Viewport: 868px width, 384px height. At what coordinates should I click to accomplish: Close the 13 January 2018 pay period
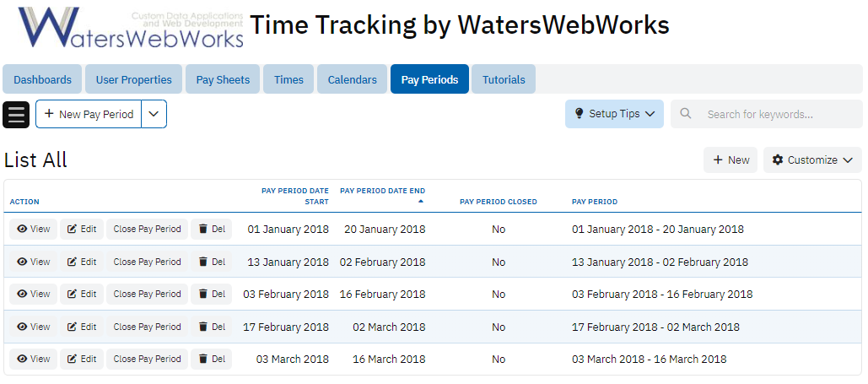coord(147,262)
